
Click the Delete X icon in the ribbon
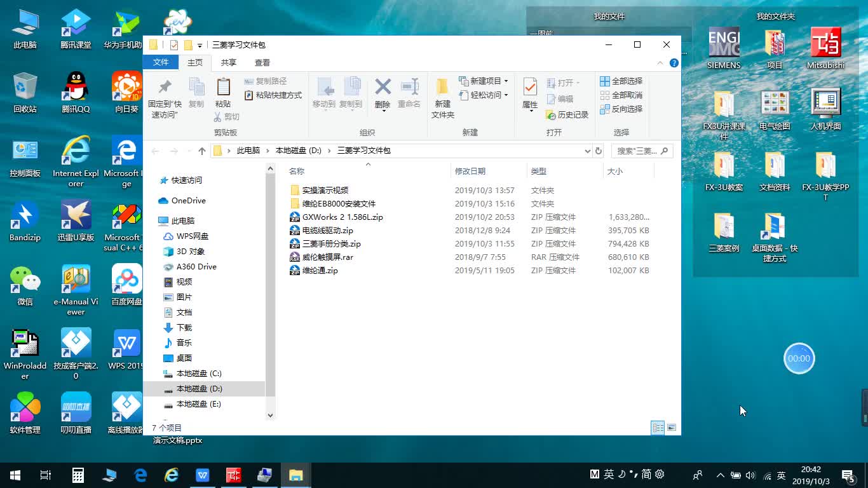[x=383, y=86]
